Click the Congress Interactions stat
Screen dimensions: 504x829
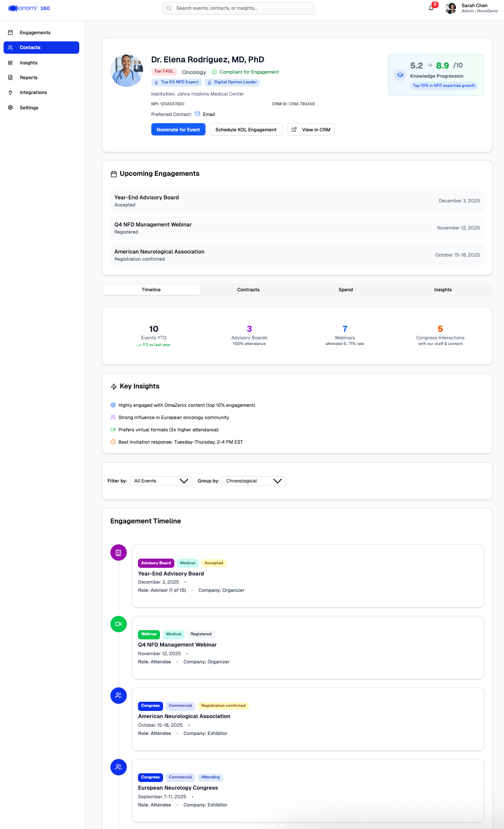pos(440,336)
